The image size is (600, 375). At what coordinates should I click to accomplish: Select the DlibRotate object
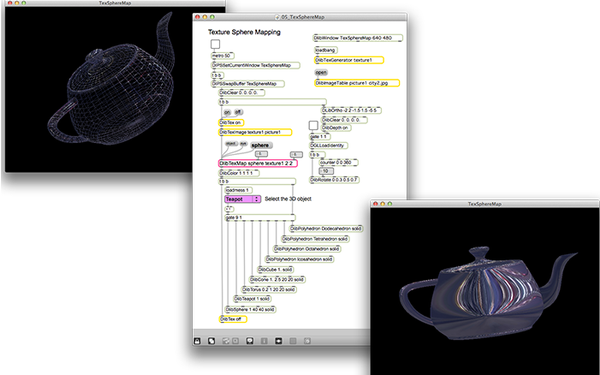pos(335,179)
